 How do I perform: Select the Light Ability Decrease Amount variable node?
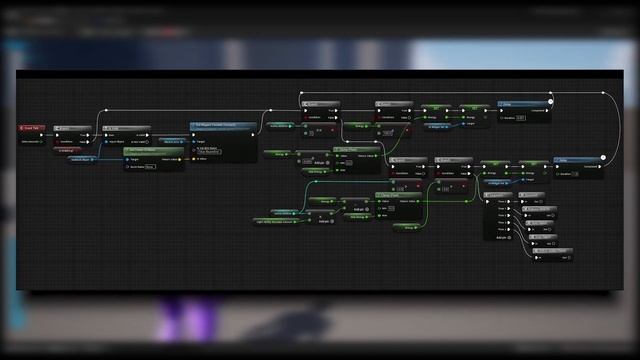point(276,222)
